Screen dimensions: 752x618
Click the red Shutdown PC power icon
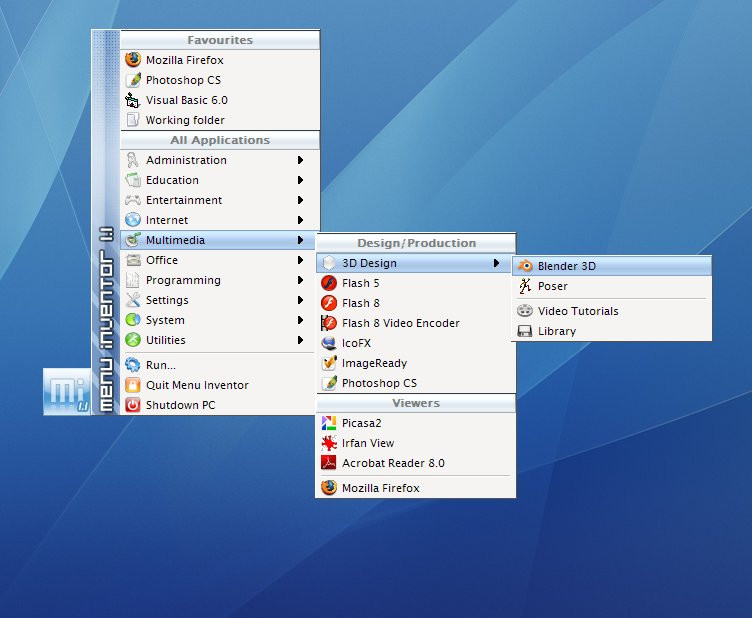[133, 405]
